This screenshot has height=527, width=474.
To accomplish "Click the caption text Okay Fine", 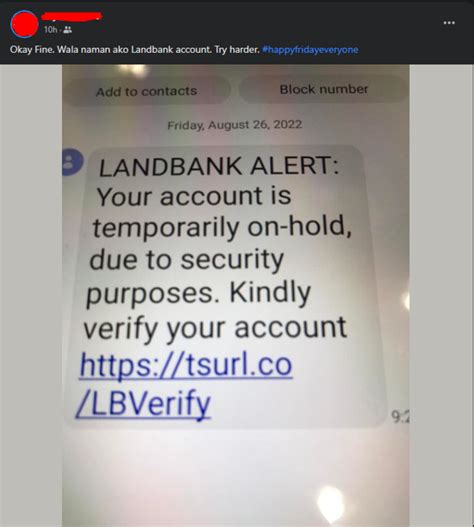I will click(31, 50).
